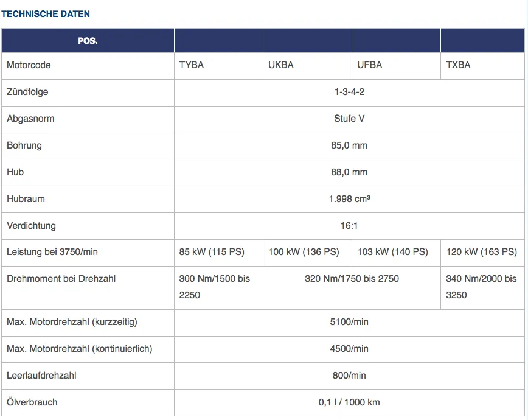Screen dimensions: 528x420
Task: Select the Drehmoment bei Drehzahl label
Action: click(61, 279)
